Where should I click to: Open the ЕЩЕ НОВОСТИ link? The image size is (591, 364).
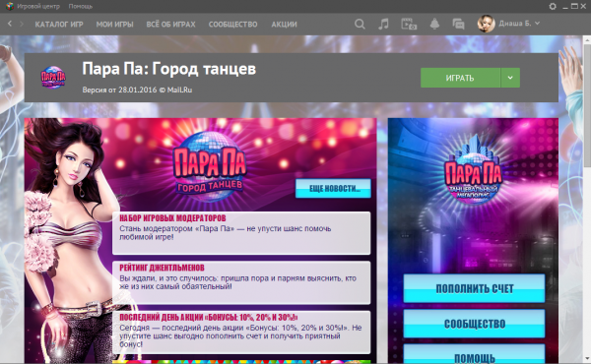333,189
